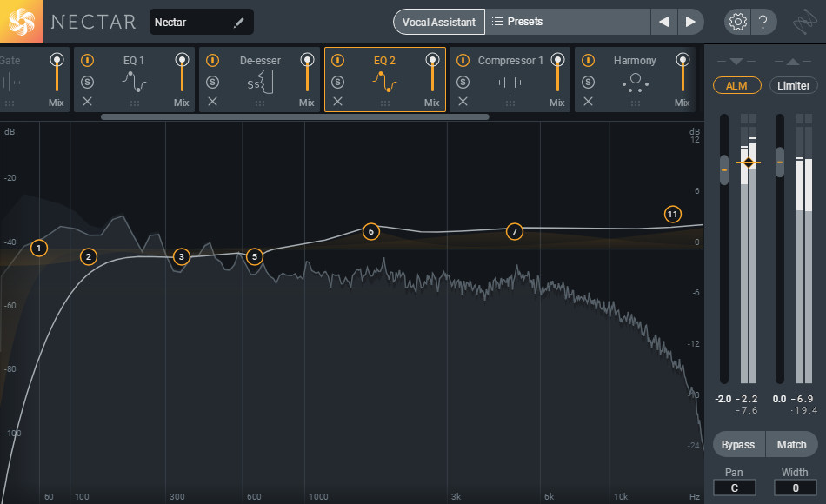
Task: Click the Match button
Action: (x=792, y=445)
